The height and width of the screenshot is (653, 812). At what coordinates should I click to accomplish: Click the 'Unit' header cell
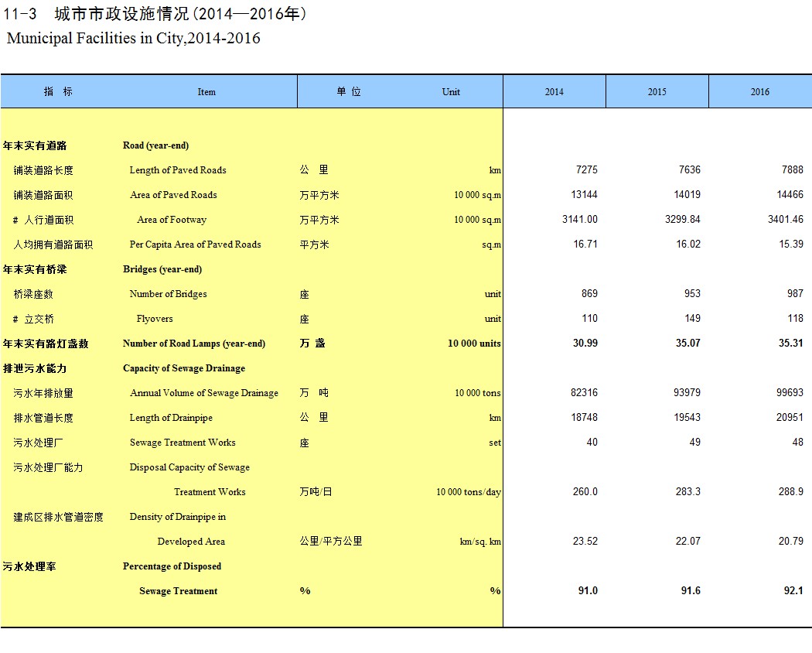click(451, 92)
